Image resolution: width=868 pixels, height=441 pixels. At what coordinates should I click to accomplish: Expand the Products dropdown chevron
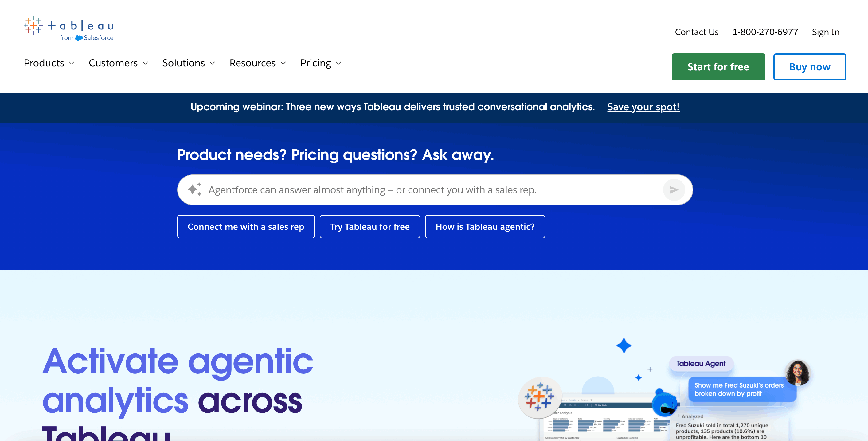pyautogui.click(x=72, y=63)
